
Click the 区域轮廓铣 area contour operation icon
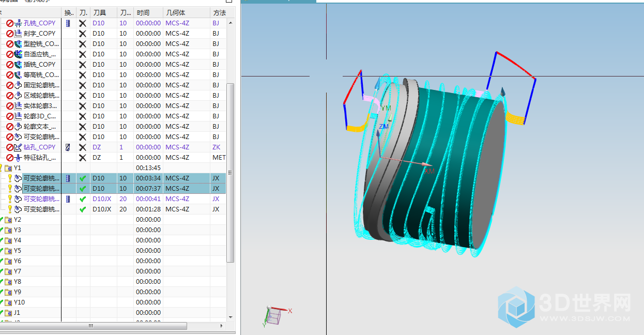click(x=18, y=95)
